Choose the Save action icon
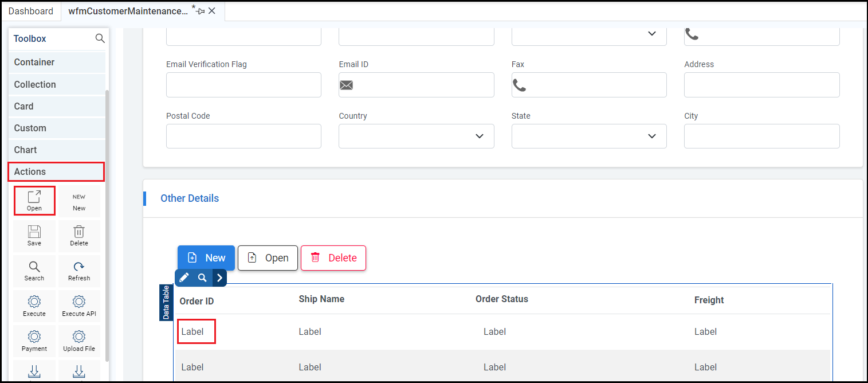 (x=34, y=236)
